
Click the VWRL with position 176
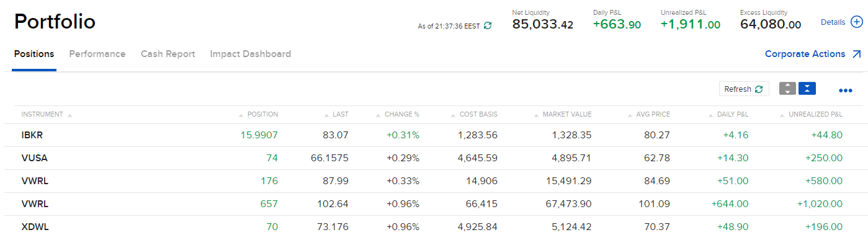[35, 181]
